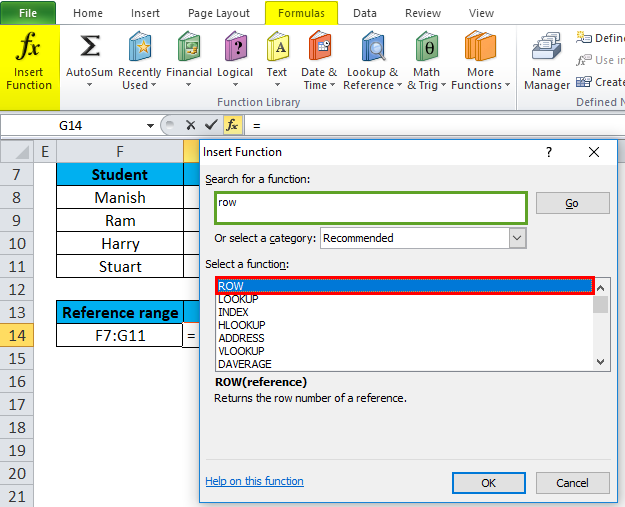Expand the Financial dropdown arrow
Screen dimensions: 625x507
pyautogui.click(x=189, y=85)
